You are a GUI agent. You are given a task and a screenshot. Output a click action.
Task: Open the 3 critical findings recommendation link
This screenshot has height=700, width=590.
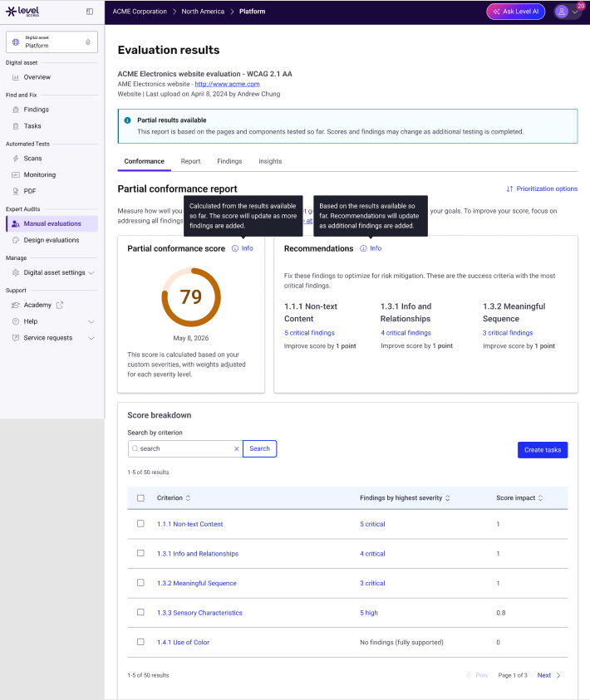(508, 333)
